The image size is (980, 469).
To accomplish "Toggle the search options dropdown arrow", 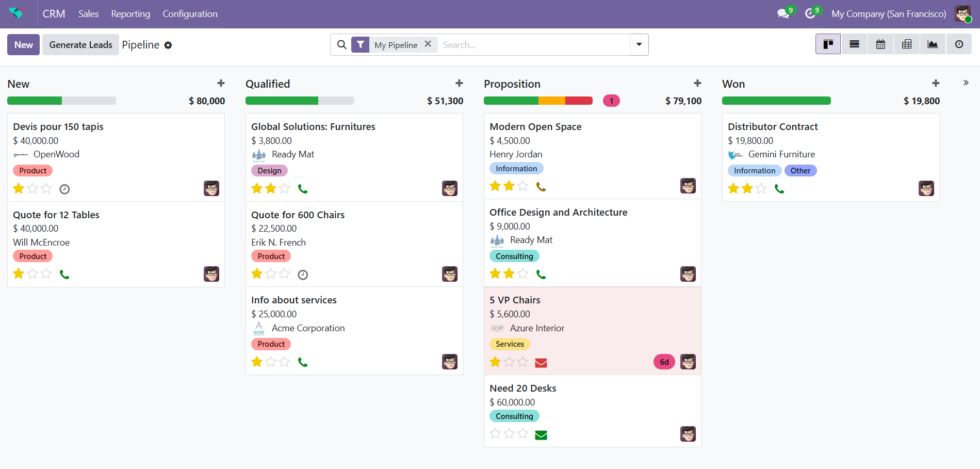I will tap(639, 45).
